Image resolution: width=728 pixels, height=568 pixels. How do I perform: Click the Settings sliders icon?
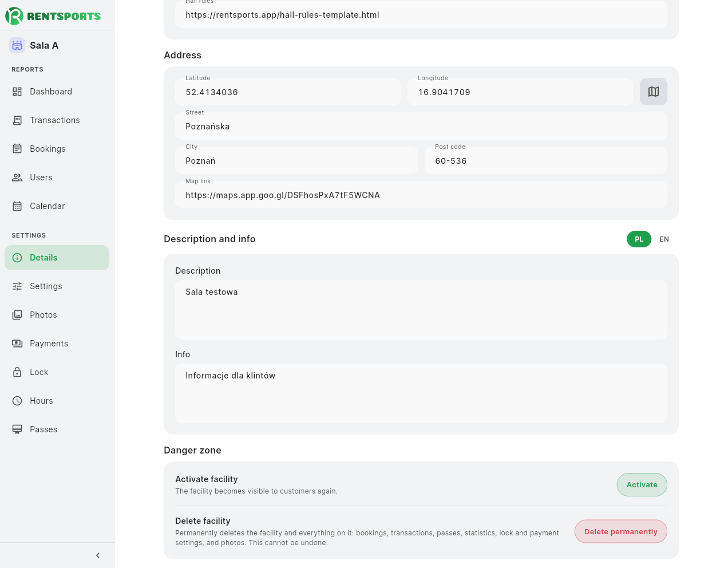coord(17,286)
